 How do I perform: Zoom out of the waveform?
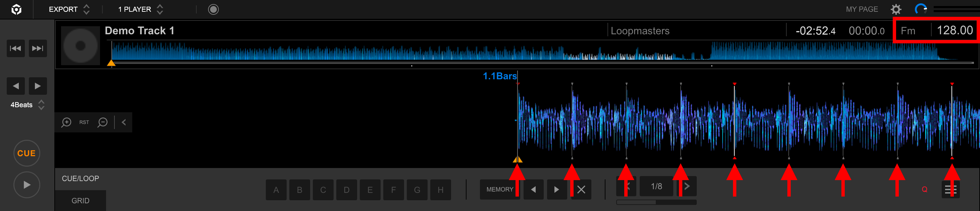[102, 122]
